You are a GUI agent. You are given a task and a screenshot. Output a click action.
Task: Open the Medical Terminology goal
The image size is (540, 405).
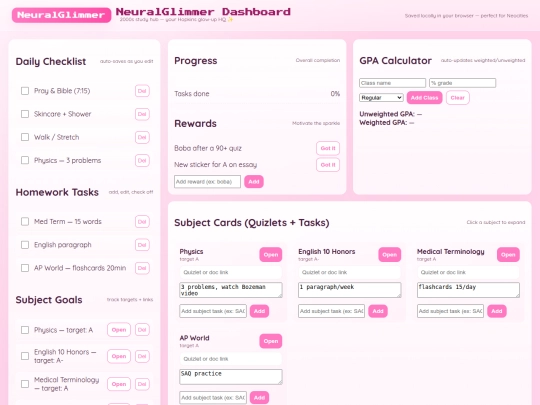click(x=119, y=384)
